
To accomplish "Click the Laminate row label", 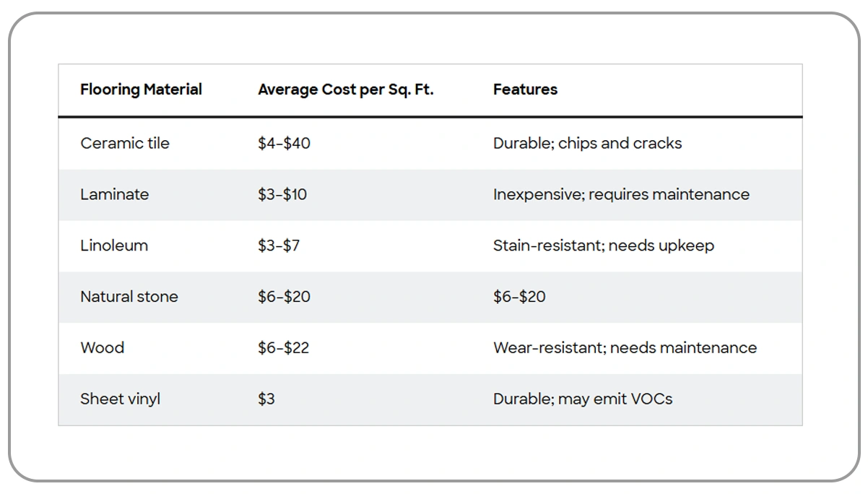I will click(115, 194).
